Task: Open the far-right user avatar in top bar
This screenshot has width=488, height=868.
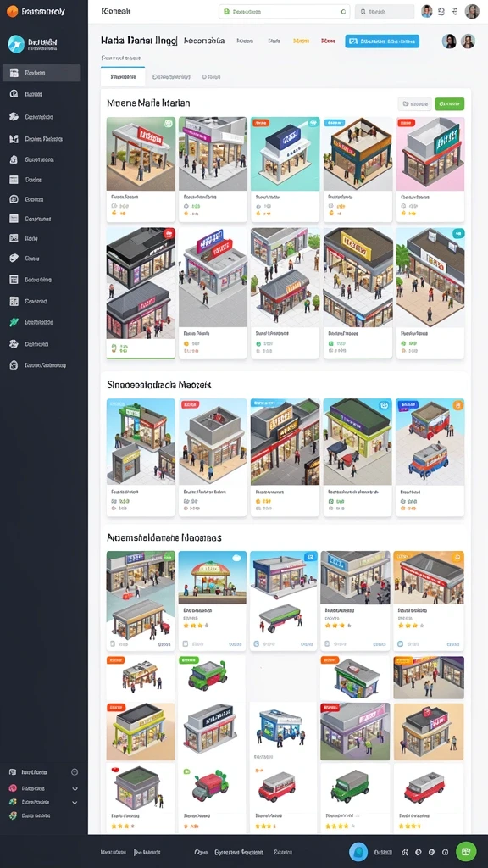Action: pyautogui.click(x=472, y=11)
